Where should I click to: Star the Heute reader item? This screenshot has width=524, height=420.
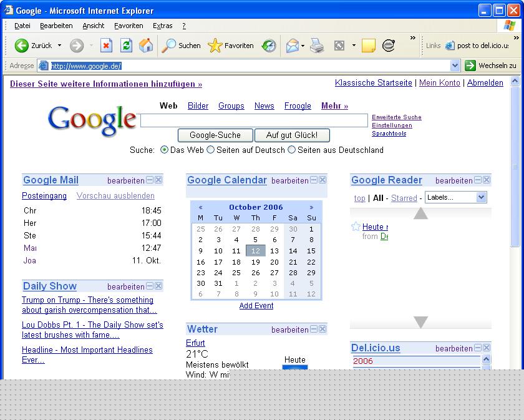coord(356,227)
